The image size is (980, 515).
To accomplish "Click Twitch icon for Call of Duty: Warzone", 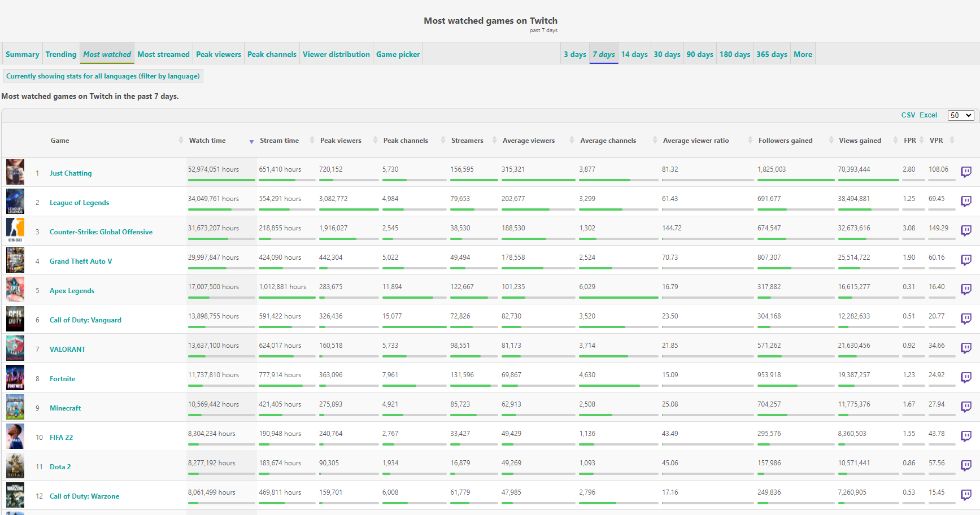I will pyautogui.click(x=966, y=495).
